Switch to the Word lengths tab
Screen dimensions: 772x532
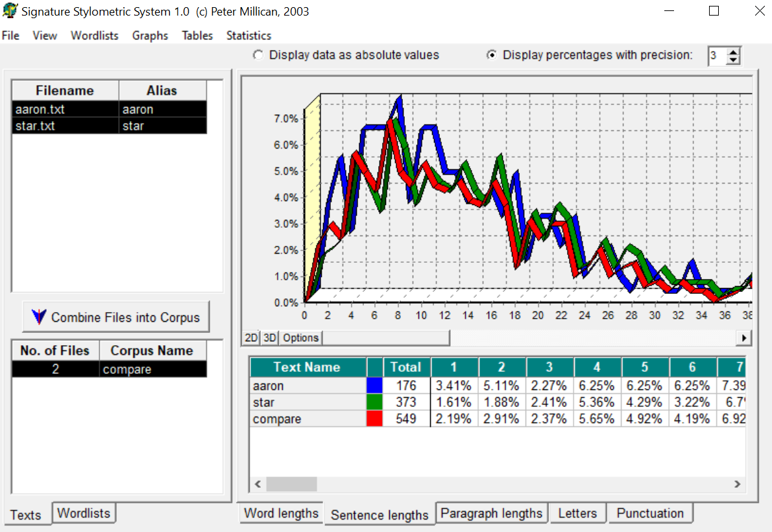281,513
